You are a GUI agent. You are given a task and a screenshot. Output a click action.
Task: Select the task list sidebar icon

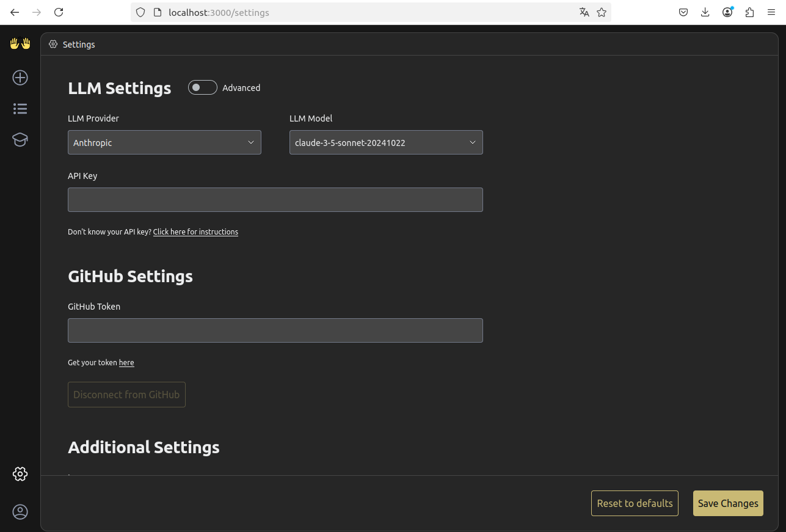(x=20, y=108)
